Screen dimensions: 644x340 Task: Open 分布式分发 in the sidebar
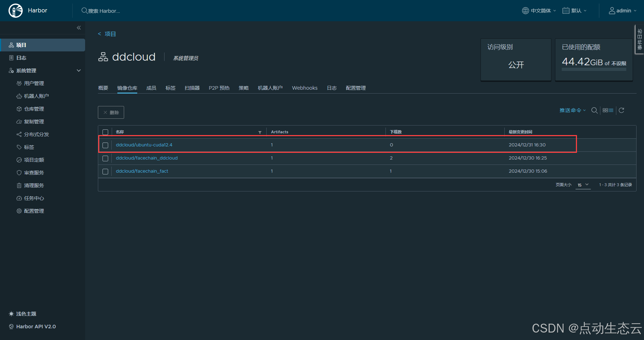coord(37,134)
